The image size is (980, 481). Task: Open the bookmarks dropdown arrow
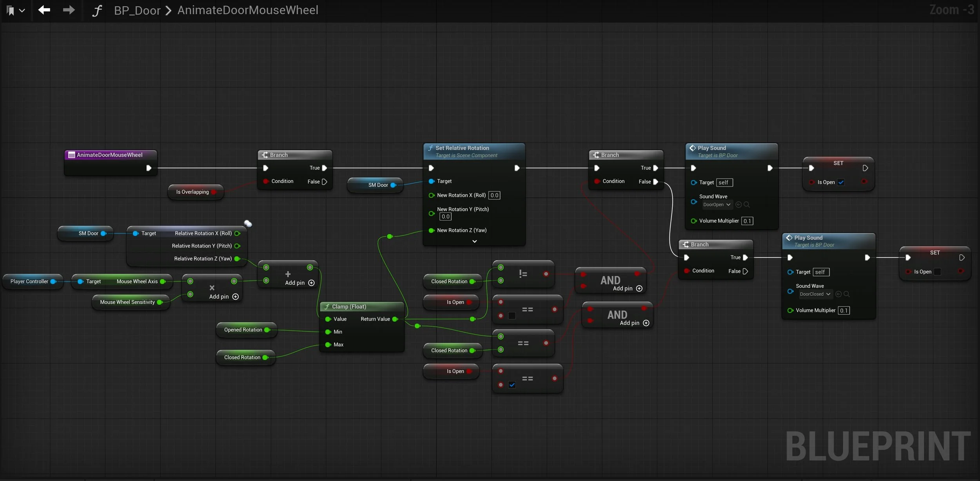click(x=22, y=11)
